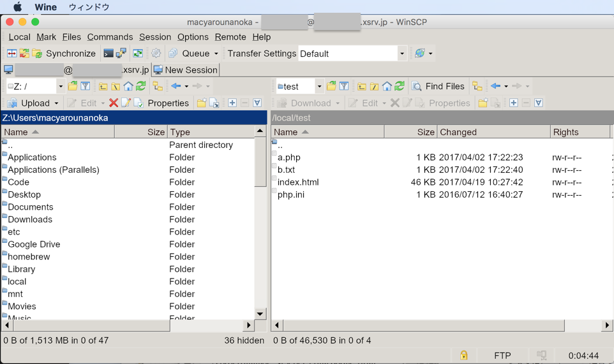Image resolution: width=614 pixels, height=364 pixels.
Task: Switch to the xsrv.jp session tab
Action: (77, 70)
